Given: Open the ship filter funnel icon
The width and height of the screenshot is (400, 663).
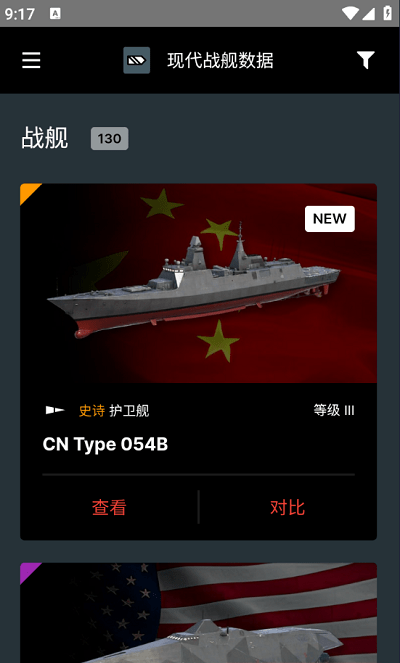Looking at the screenshot, I should (x=365, y=60).
